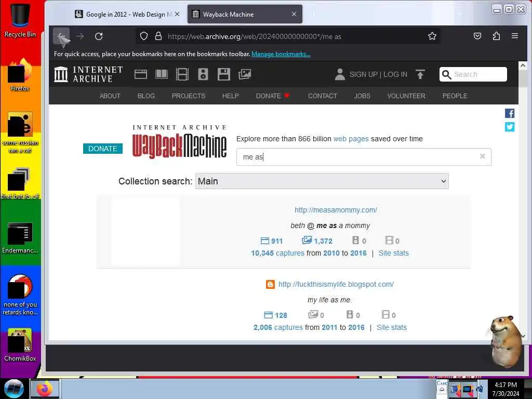The width and height of the screenshot is (532, 399).
Task: Clear the Wayback search field with the X
Action: (x=483, y=156)
